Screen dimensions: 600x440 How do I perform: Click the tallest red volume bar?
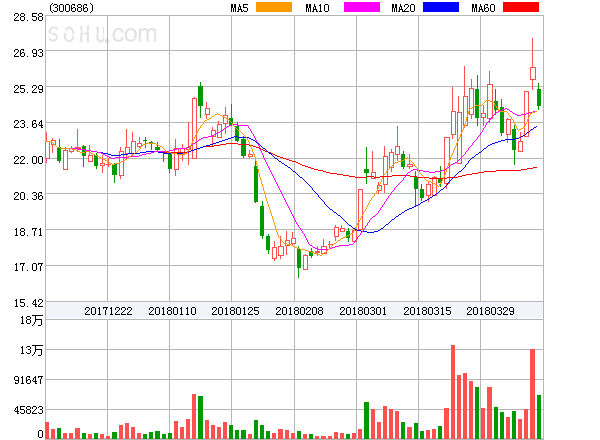click(x=453, y=392)
